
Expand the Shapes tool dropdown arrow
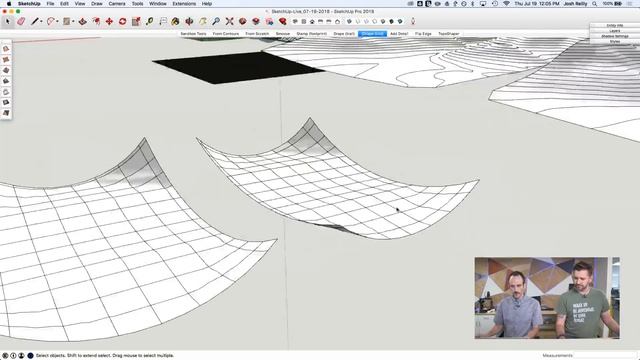(x=73, y=22)
